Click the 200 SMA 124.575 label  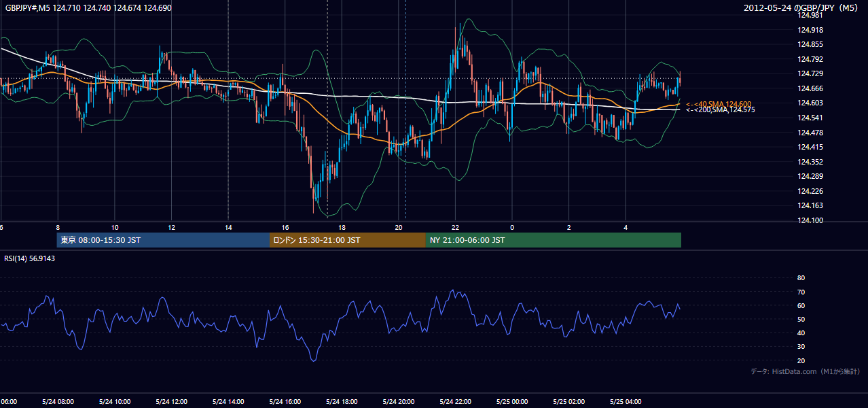click(720, 109)
